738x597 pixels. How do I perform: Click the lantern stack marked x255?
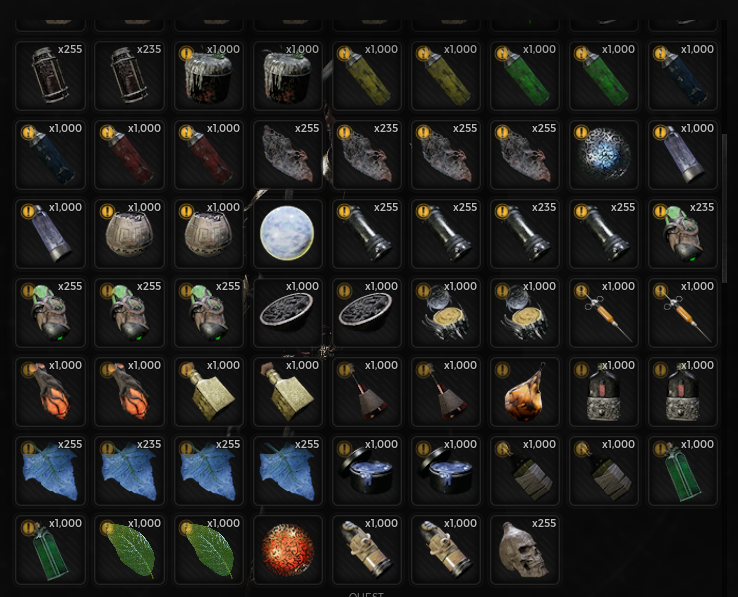50,76
